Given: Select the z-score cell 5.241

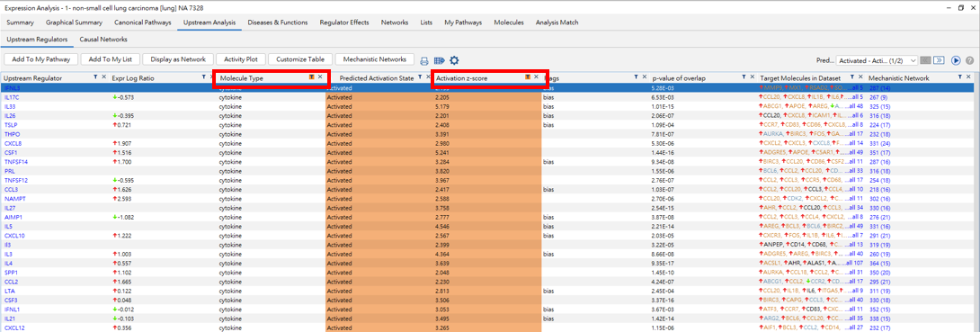Looking at the screenshot, I should pyautogui.click(x=441, y=153).
